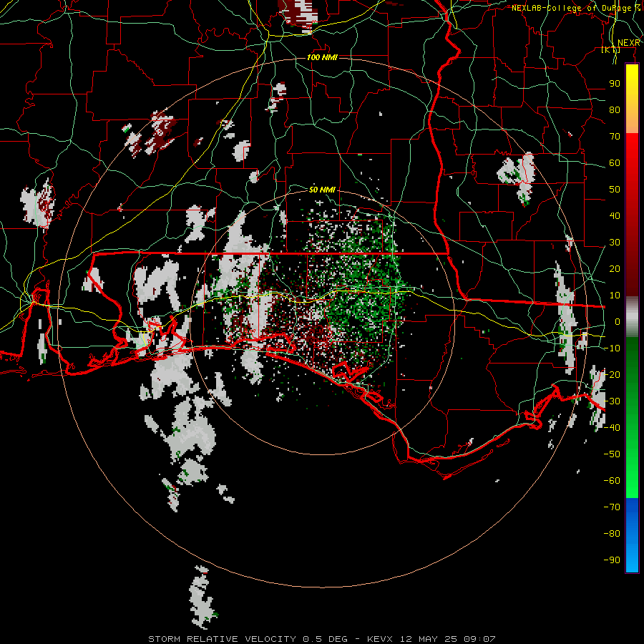Click the "60" scale value

(615, 162)
